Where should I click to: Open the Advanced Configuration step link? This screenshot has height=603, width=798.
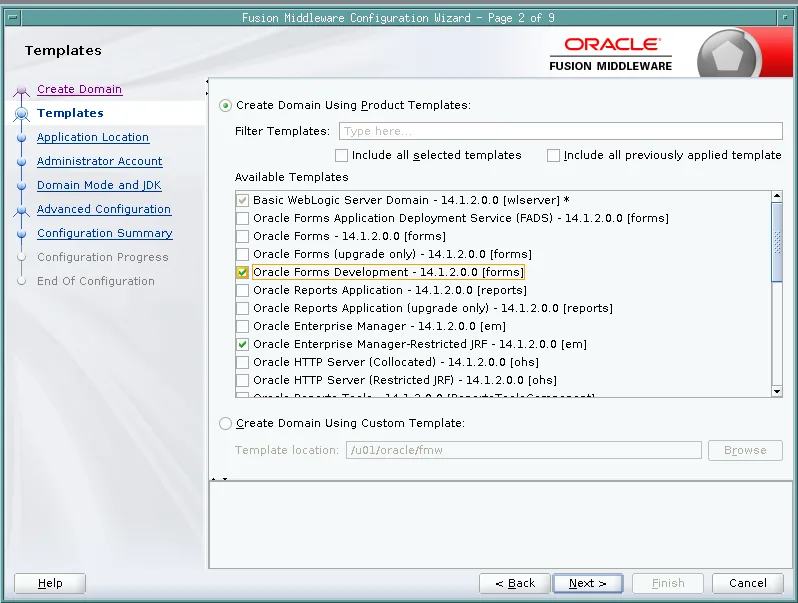point(104,209)
